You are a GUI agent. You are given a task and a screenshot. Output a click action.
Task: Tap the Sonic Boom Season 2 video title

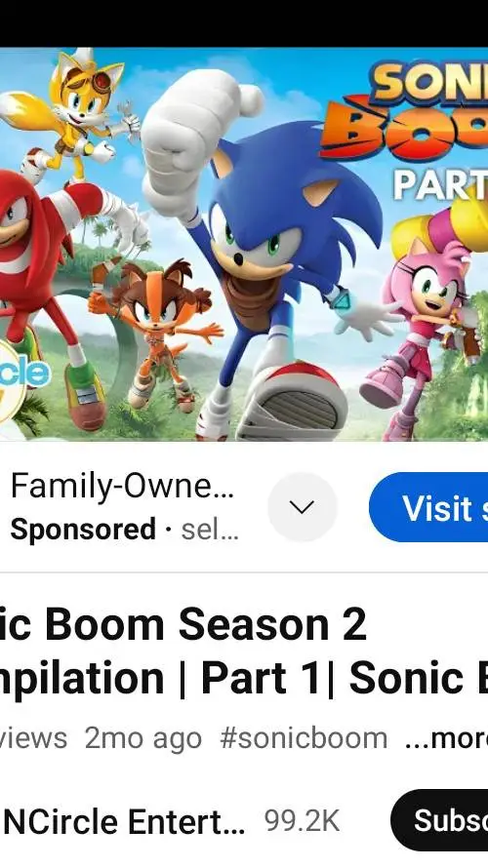(244, 651)
